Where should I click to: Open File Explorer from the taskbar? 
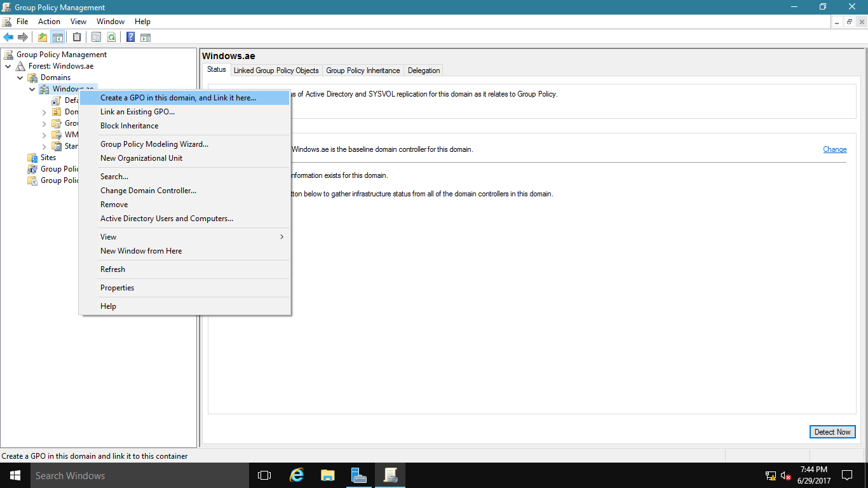327,475
